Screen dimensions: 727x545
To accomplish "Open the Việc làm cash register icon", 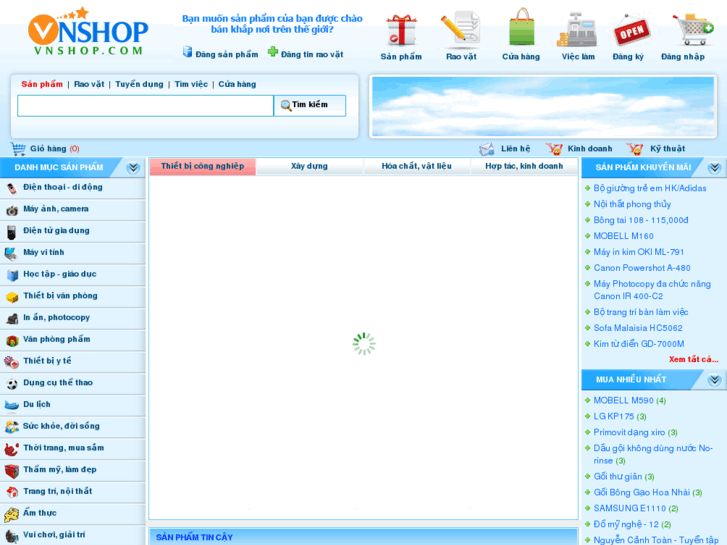I will coord(577,29).
